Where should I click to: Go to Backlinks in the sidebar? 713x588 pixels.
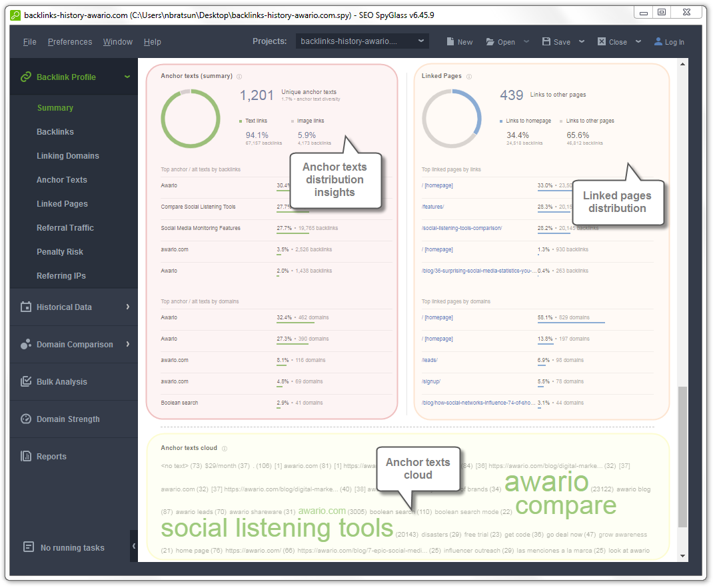(x=55, y=132)
